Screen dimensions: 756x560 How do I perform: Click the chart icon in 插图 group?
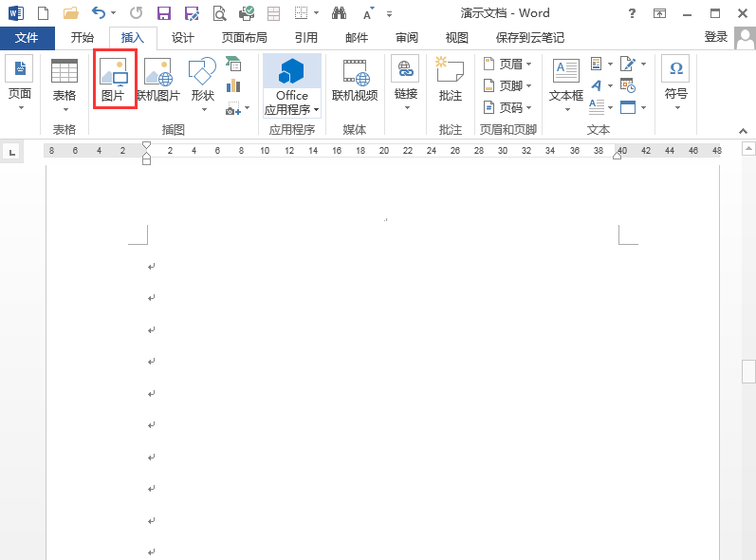(x=233, y=85)
